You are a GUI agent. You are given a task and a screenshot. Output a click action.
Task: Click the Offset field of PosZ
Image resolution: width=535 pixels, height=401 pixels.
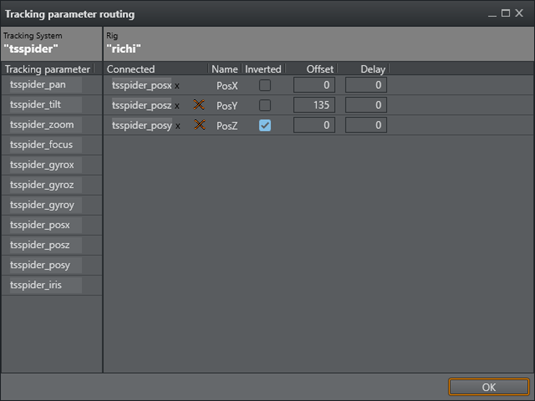coord(314,125)
